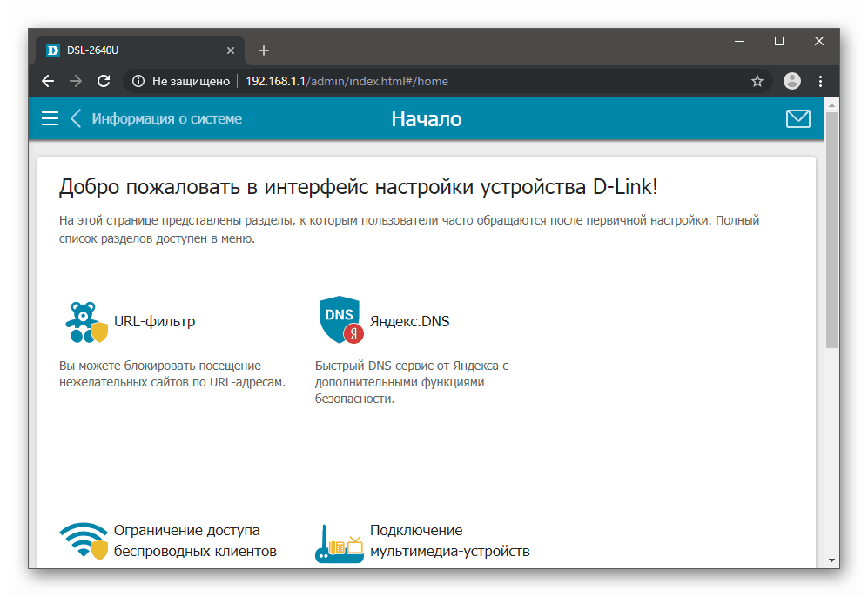
Task: Open the Яндекс.DNS section title
Action: point(410,321)
